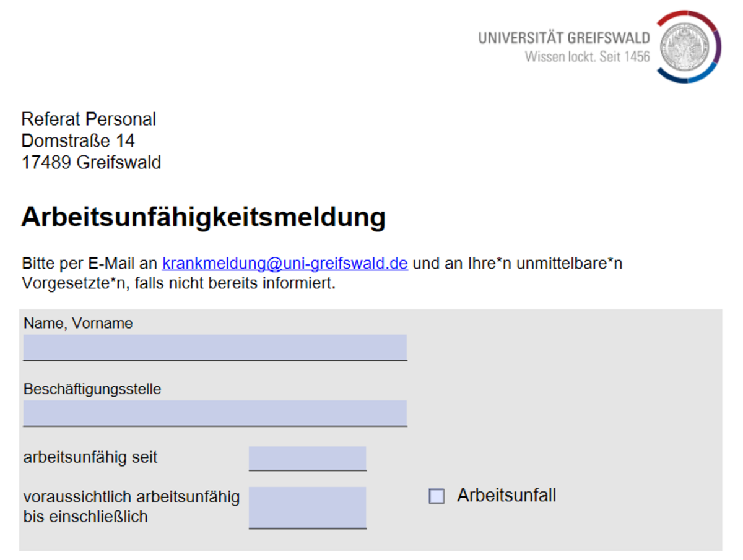Click the 'arbeitsunfähig seit' label text
This screenshot has height=560, width=743.
pyautogui.click(x=90, y=458)
